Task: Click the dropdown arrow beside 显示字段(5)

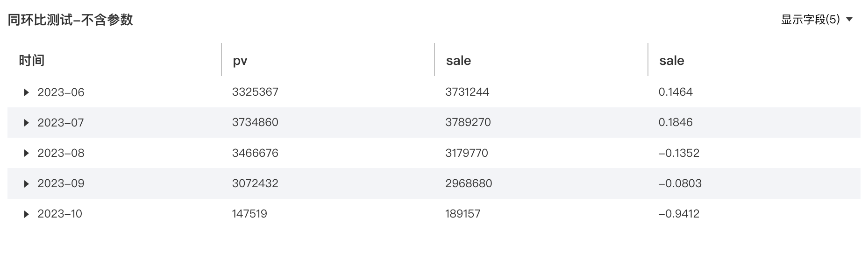Action: (849, 20)
